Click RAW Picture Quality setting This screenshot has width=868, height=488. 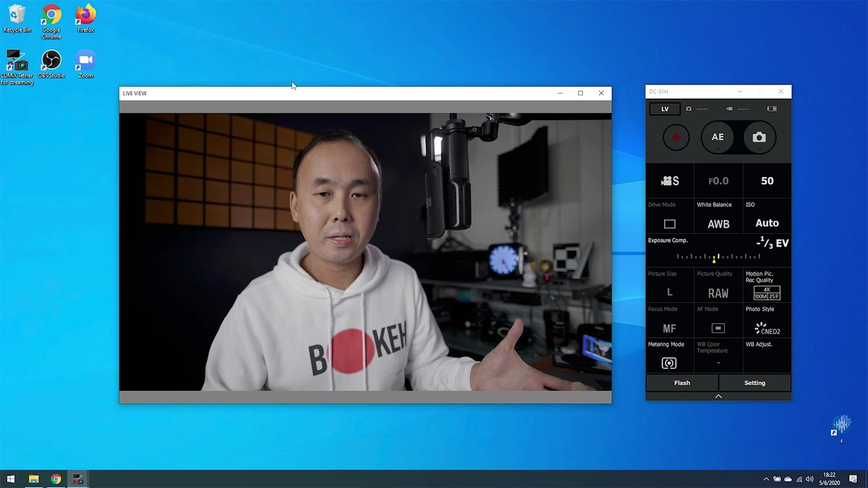717,293
